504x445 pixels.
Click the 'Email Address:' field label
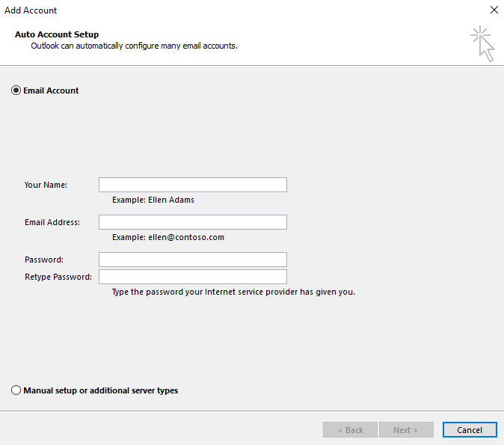pyautogui.click(x=52, y=222)
